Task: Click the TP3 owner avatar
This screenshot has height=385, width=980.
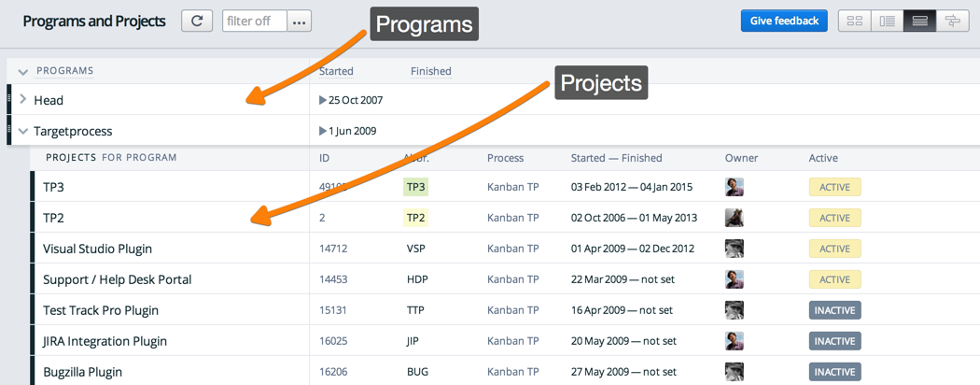Action: [x=735, y=187]
